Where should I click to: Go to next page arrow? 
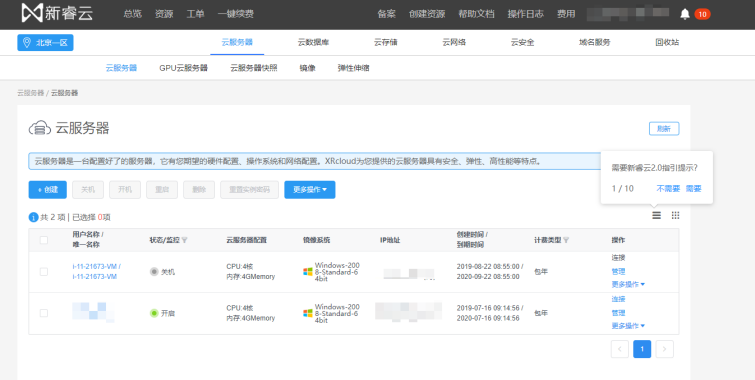(664, 349)
